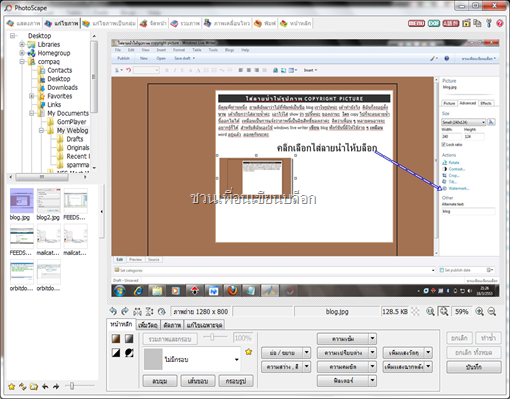
Task: Apply the sepia tone icon
Action: point(116,339)
